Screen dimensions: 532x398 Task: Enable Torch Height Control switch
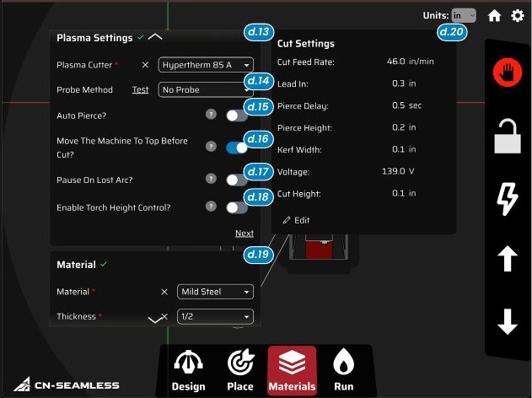237,207
